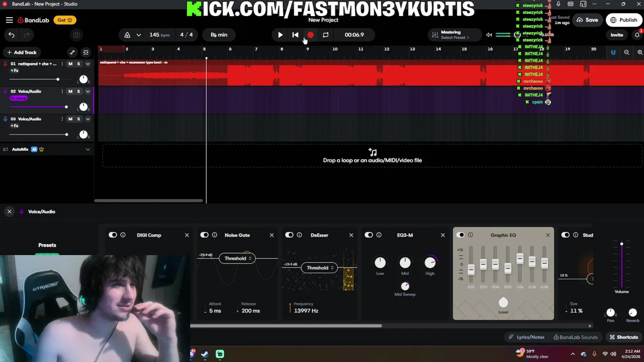Return playhead to start
644x362 pixels.
295,35
